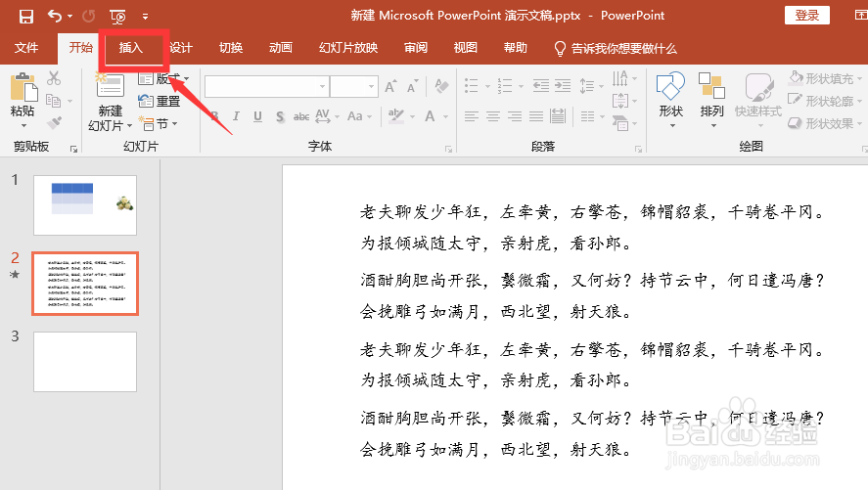Select slide 1 thumbnail
The image size is (868, 490).
(85, 205)
